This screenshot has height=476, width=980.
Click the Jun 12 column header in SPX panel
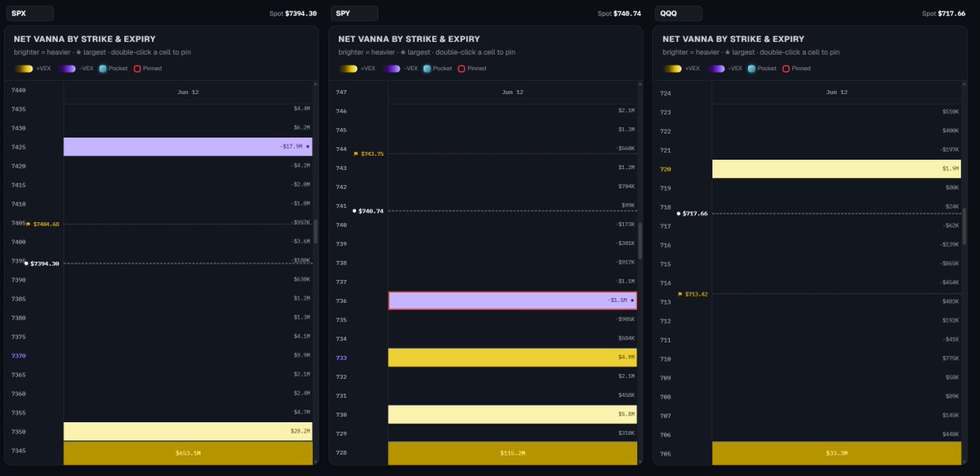188,92
